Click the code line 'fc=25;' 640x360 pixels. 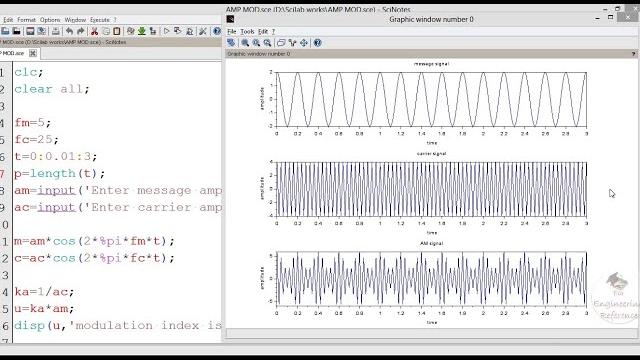[36, 140]
